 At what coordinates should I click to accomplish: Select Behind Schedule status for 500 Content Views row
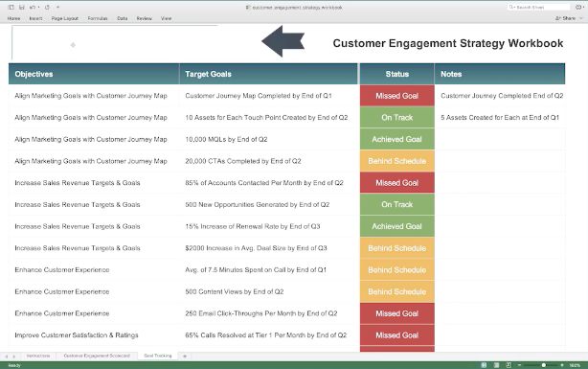pyautogui.click(x=397, y=291)
